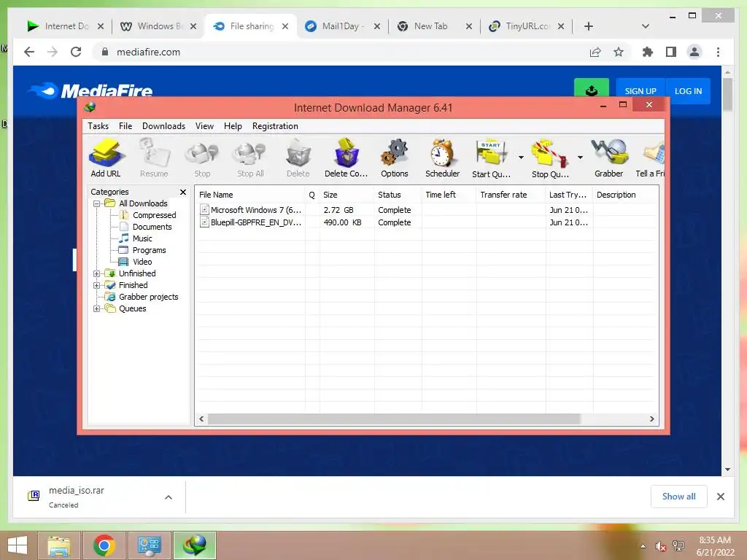This screenshot has height=560, width=747.
Task: Open the Help menu
Action: point(233,126)
